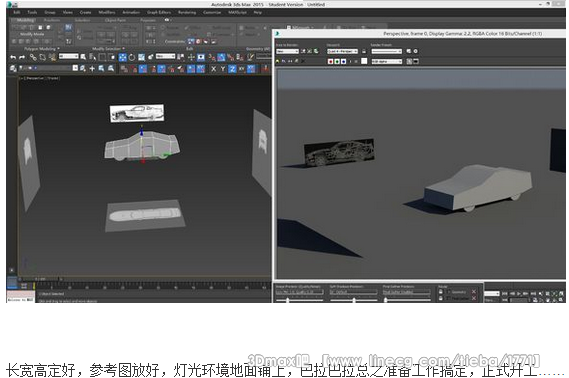The height and width of the screenshot is (378, 569).
Task: Click the Undo arrow in main toolbar
Action: click(13, 57)
